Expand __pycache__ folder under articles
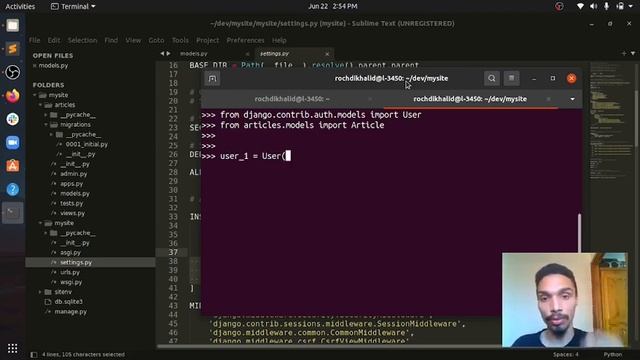The height and width of the screenshot is (360, 640). pos(46,115)
